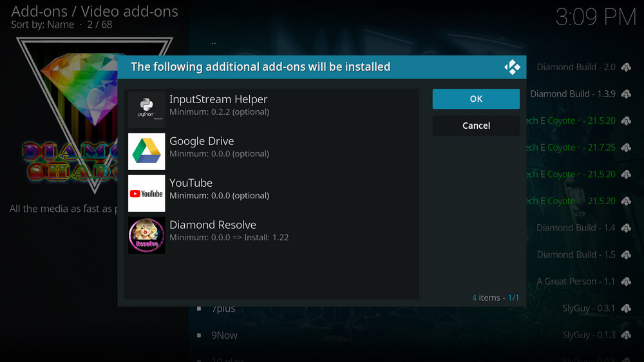This screenshot has height=362, width=644.
Task: Select the Diamond Resolve add-on icon
Action: [147, 235]
